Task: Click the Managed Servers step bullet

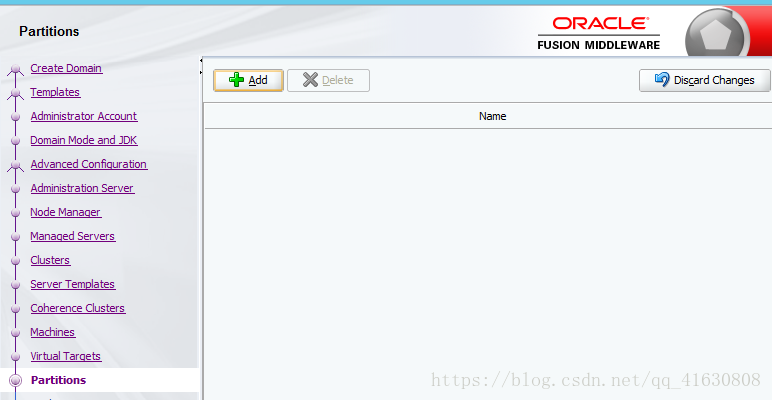Action: 15,236
